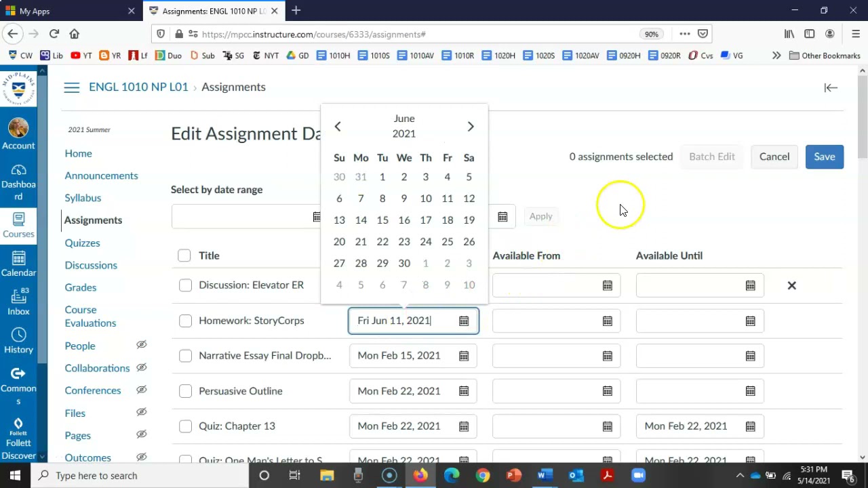Open Zoom from the taskbar

[638, 475]
